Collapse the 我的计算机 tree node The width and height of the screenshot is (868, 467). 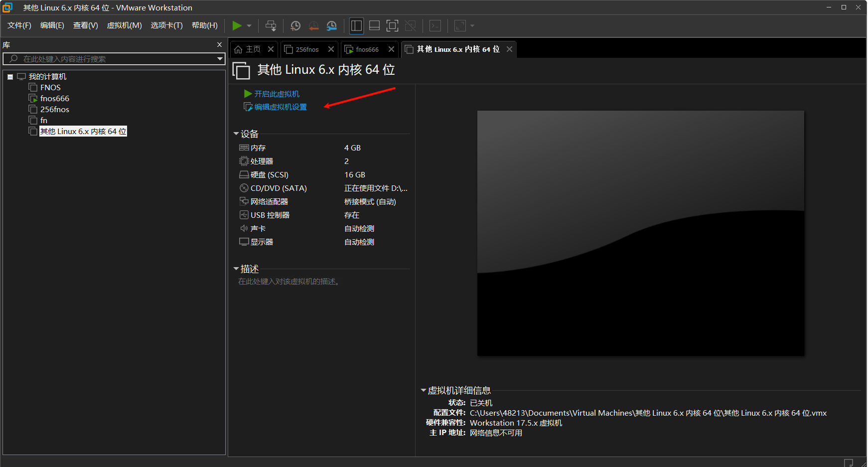coord(10,77)
